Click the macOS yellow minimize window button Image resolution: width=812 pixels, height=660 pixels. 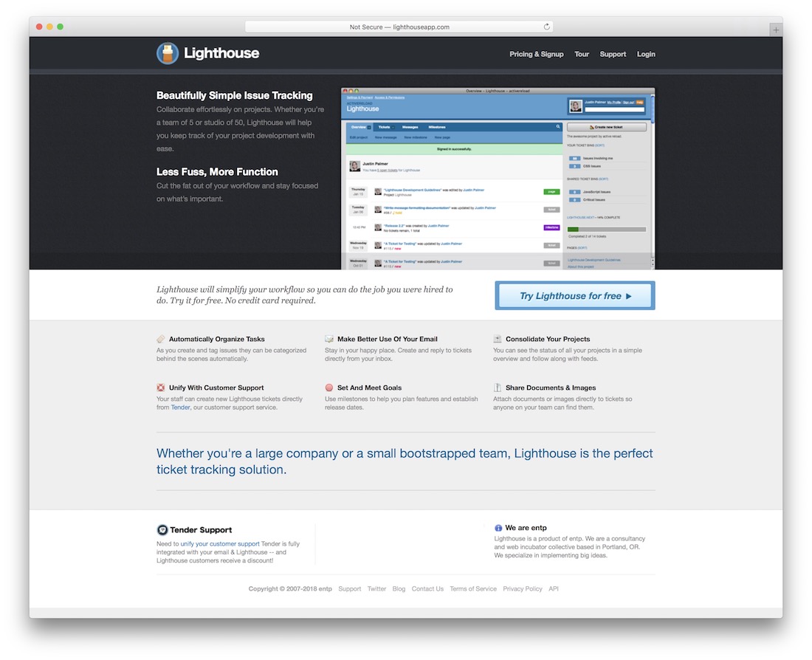(x=49, y=27)
